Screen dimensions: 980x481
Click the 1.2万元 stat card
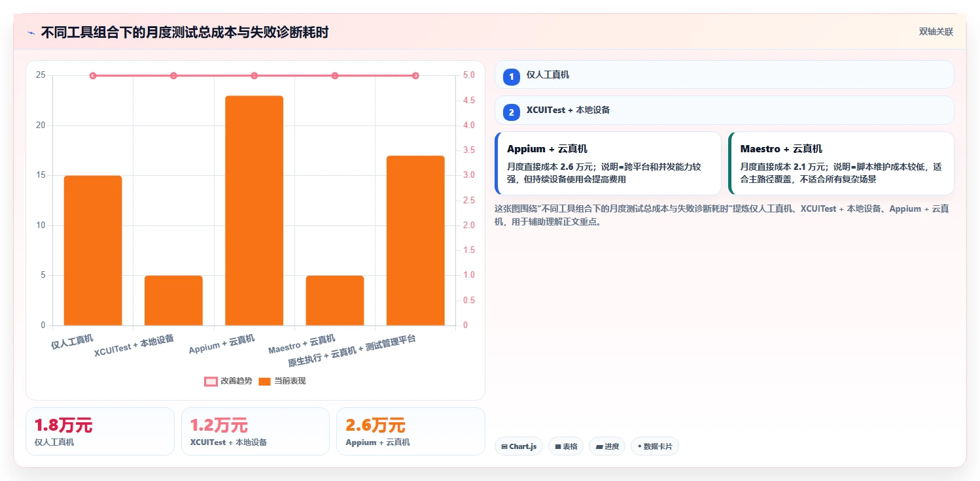pyautogui.click(x=255, y=431)
